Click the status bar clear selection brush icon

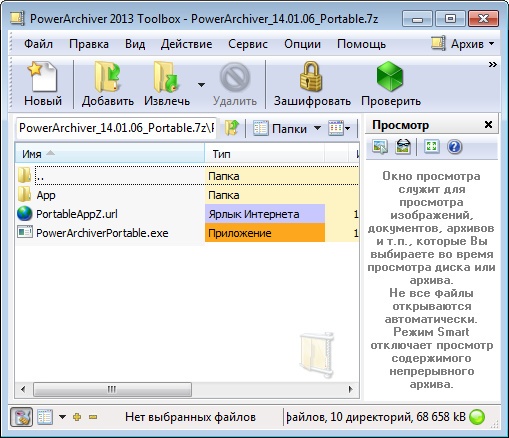click(21, 417)
